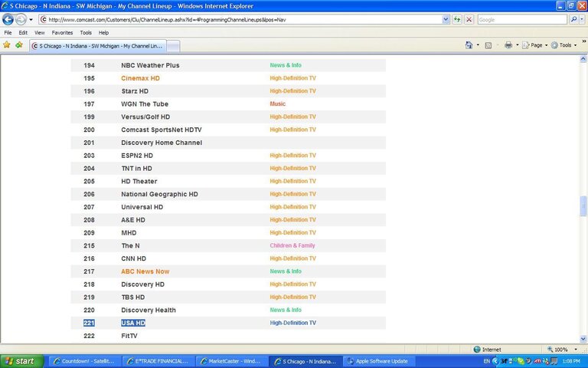The image size is (588, 368).
Task: Expand the Home button dropdown arrow
Action: click(478, 45)
